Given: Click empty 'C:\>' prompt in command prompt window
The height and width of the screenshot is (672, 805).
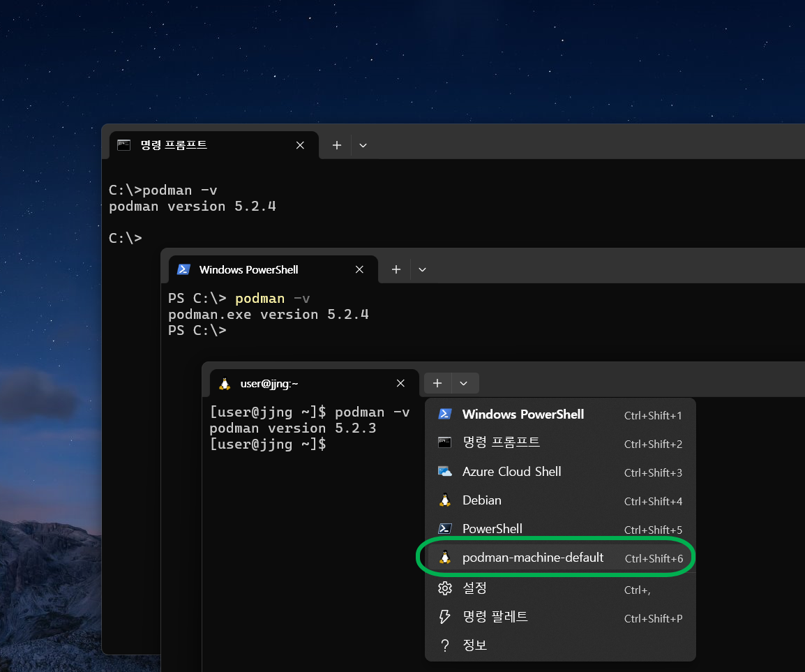Looking at the screenshot, I should [x=126, y=239].
